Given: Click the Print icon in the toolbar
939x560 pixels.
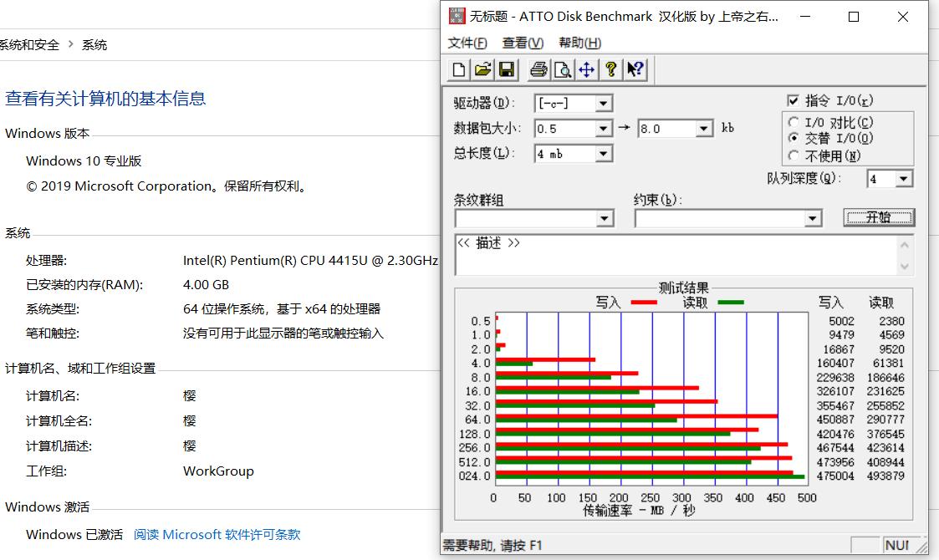Looking at the screenshot, I should pos(538,69).
